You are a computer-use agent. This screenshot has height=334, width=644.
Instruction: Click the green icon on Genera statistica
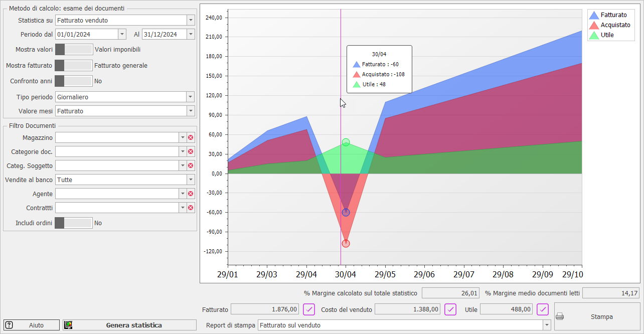[68, 325]
